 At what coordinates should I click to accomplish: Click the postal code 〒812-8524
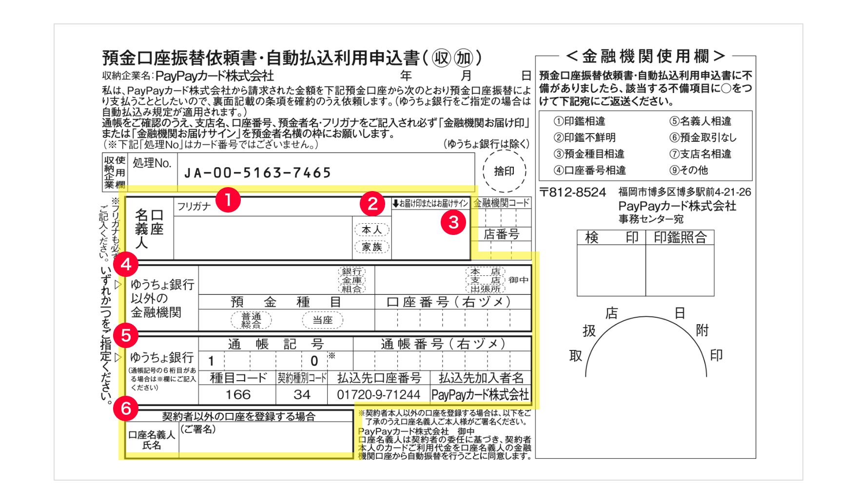573,192
